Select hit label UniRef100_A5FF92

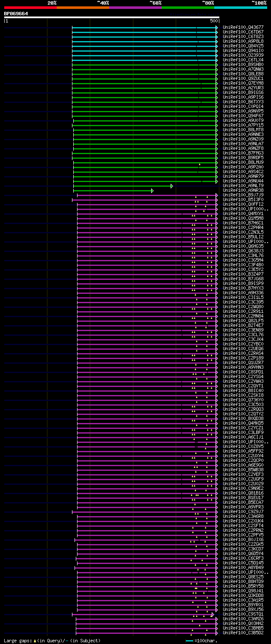pyautogui.click(x=243, y=451)
